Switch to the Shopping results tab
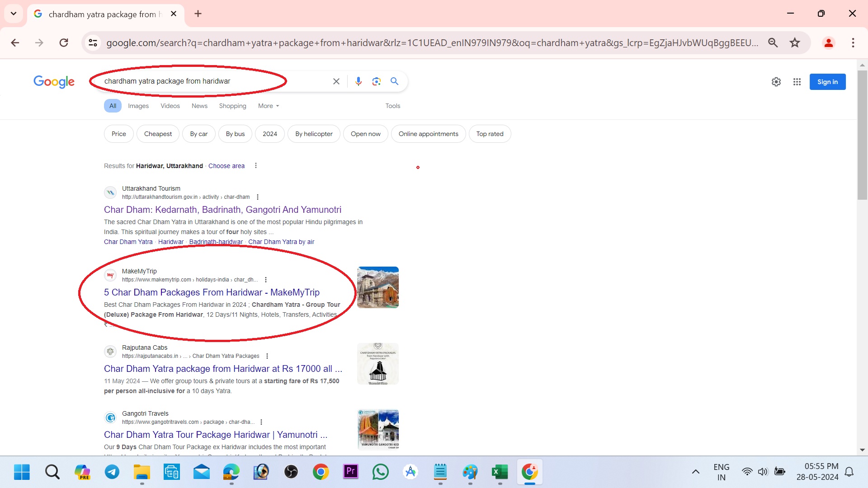Viewport: 868px width, 488px height. [233, 106]
